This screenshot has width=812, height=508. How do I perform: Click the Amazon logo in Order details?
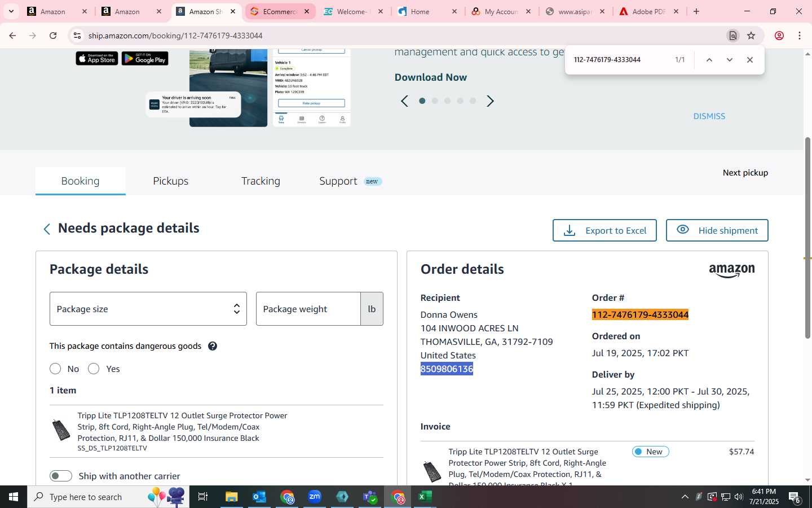(732, 270)
